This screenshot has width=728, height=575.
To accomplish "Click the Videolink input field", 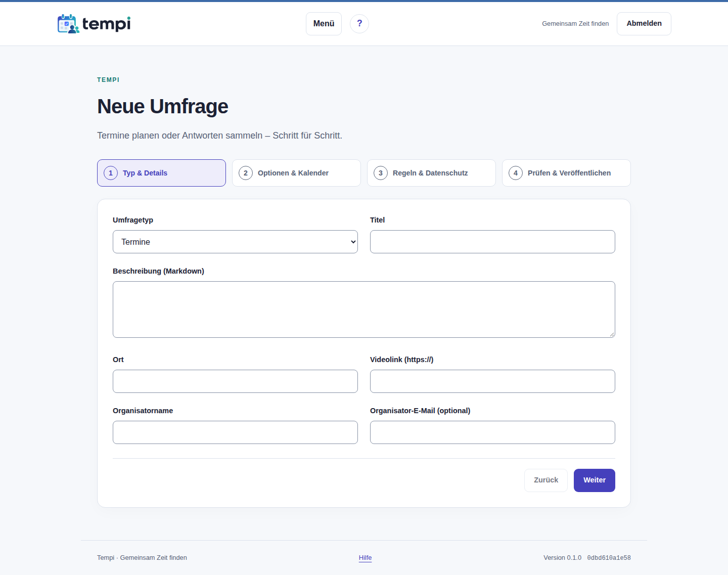I will 492,381.
